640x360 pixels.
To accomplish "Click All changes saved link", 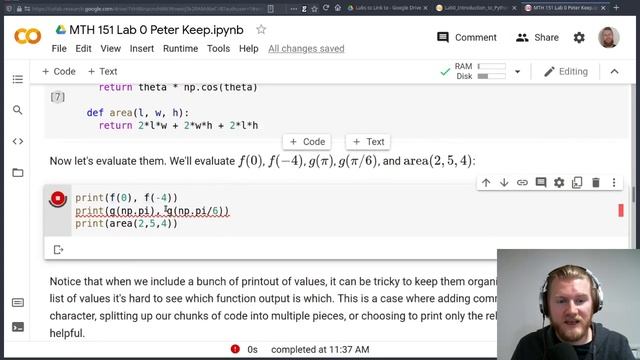I will (x=306, y=49).
